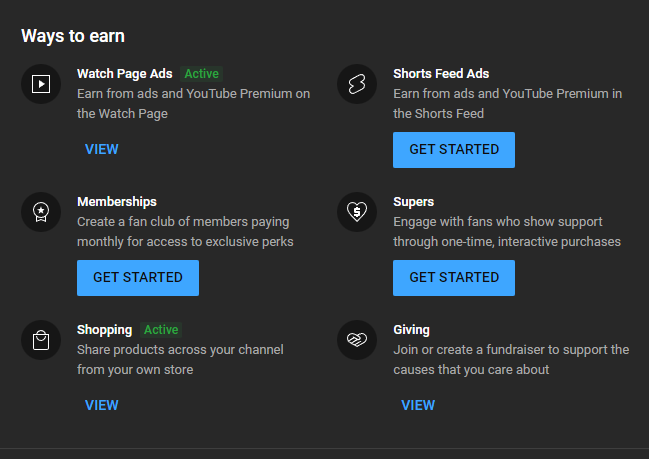Click the Giving handshake heart icon
The width and height of the screenshot is (649, 459).
coord(357,340)
